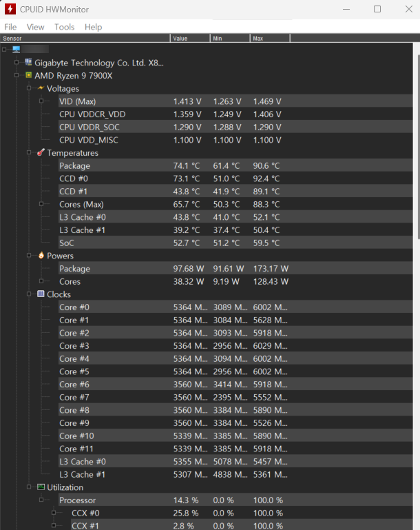Click the computer monitor icon at tree root

[17, 50]
